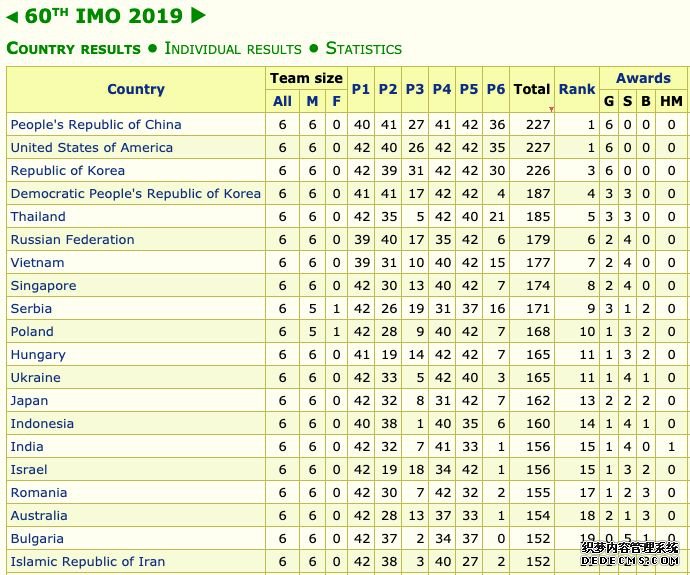Sort table by Country header
Image resolution: width=690 pixels, height=575 pixels.
(136, 89)
